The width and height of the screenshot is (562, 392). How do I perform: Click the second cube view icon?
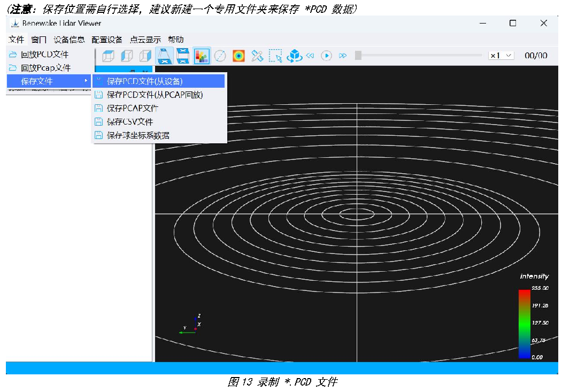pos(127,56)
